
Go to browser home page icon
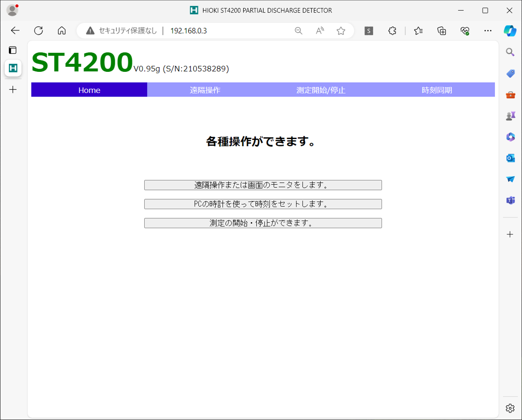pyautogui.click(x=62, y=31)
